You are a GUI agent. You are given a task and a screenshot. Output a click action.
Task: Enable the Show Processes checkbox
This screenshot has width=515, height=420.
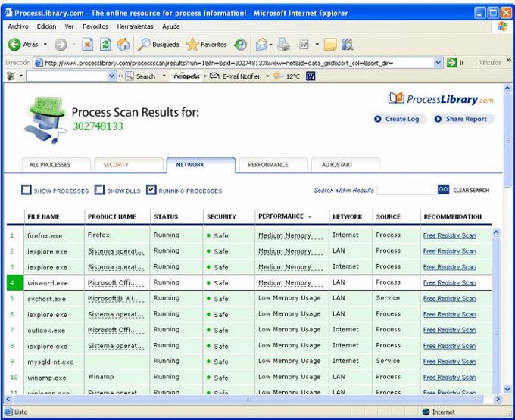[27, 191]
